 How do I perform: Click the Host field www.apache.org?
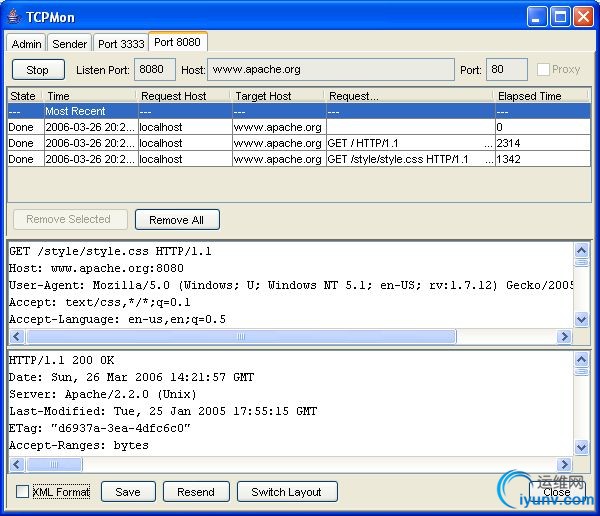coord(331,69)
